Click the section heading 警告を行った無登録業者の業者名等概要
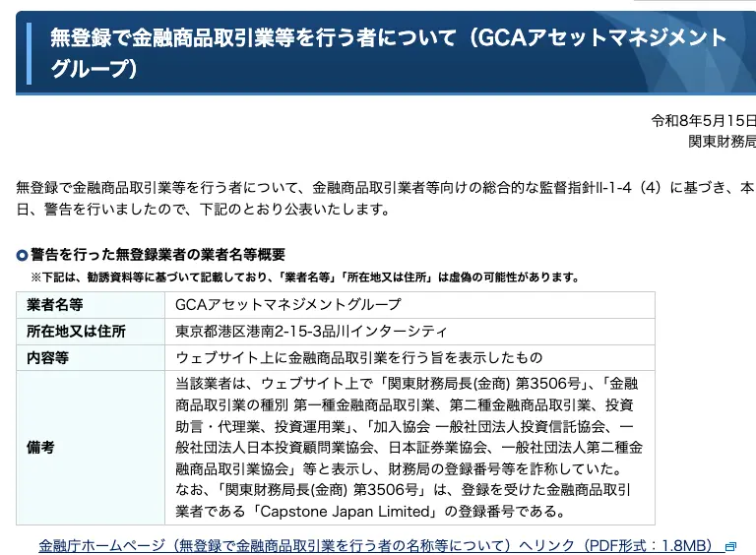Screen dimensions: 756x555 click(x=157, y=254)
